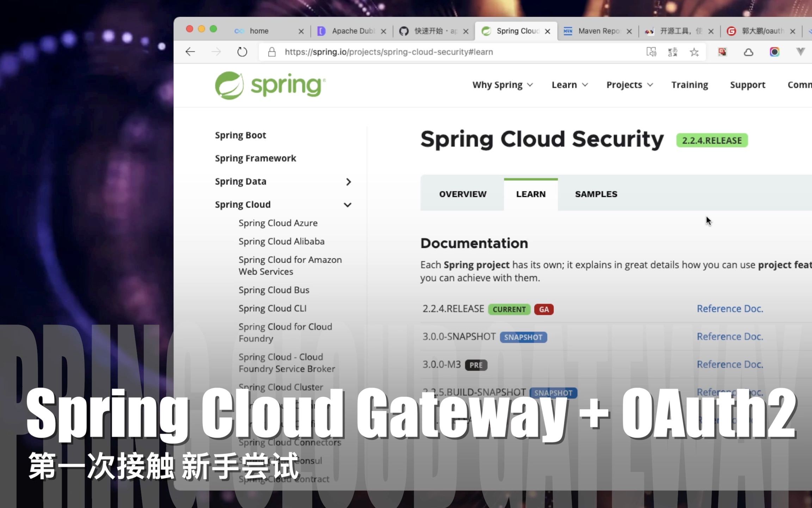812x508 pixels.
Task: Click the URL address bar input field
Action: click(x=389, y=52)
